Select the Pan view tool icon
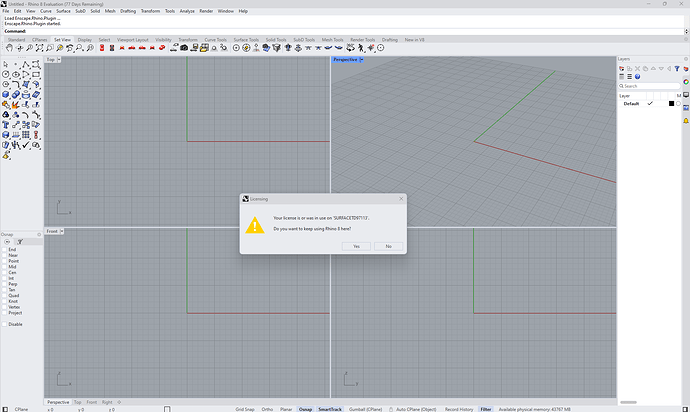Screen dimensions: 690x412 8,49
